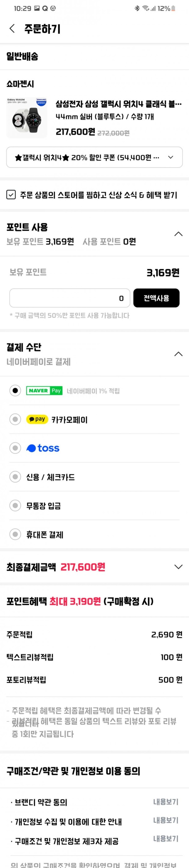Tap the 전액사용 button
Image resolution: width=189 pixels, height=868 pixels.
click(156, 298)
